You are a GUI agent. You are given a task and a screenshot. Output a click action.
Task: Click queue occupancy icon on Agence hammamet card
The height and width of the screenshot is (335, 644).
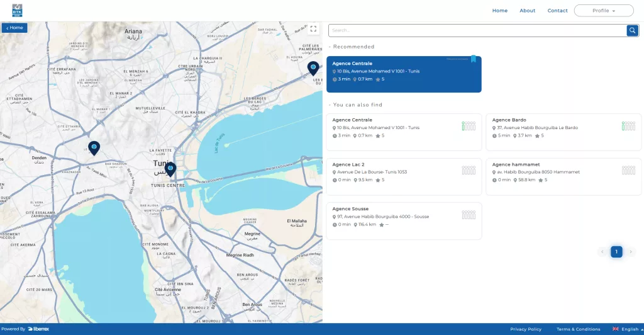628,170
